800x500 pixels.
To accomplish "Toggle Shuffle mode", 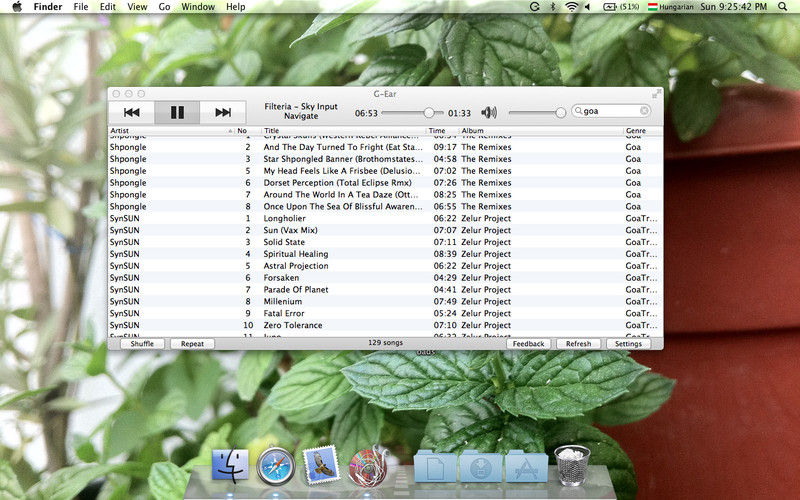I will coord(142,344).
